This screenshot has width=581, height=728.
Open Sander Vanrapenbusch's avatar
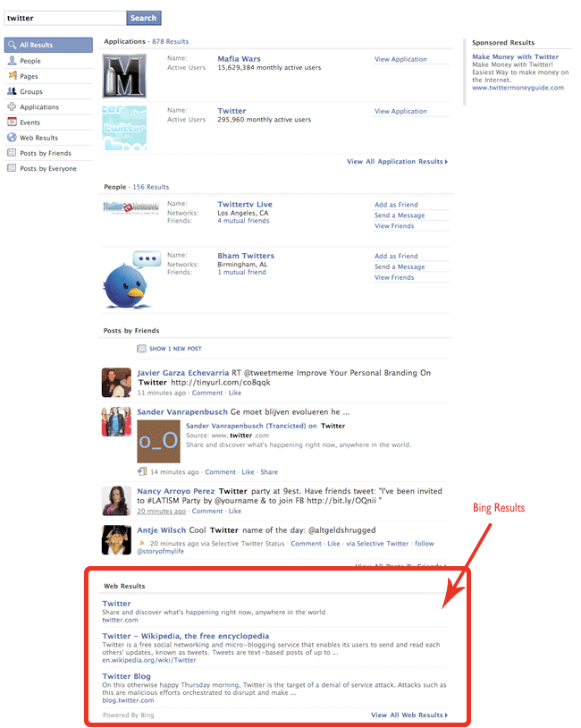pyautogui.click(x=116, y=421)
